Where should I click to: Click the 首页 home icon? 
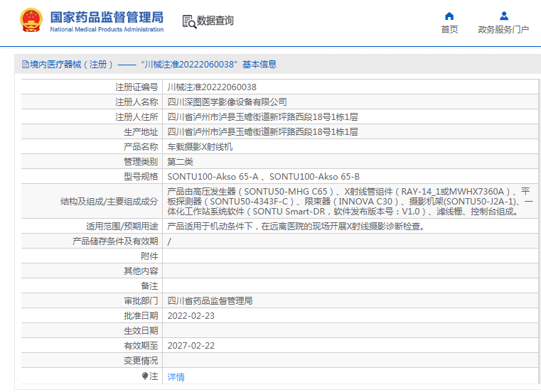point(449,16)
